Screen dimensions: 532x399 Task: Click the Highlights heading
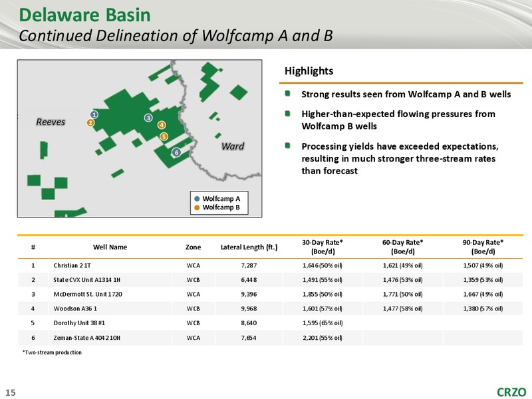(309, 71)
